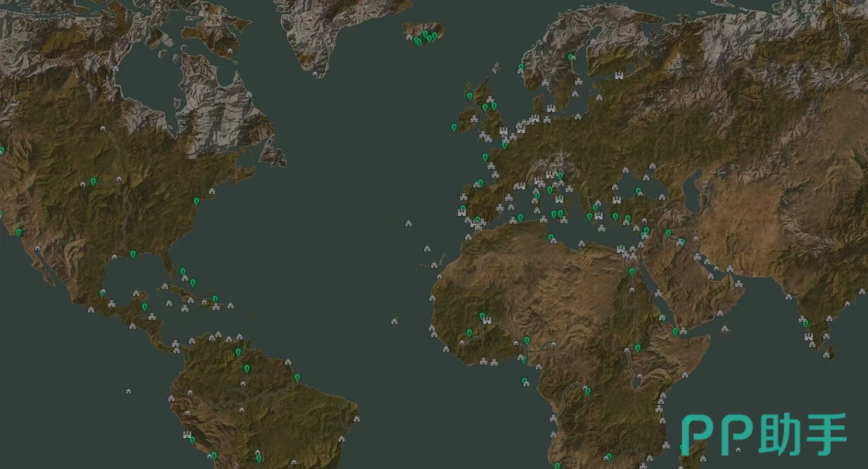Click the green pin on the northern Gulf of Mexico coast
The height and width of the screenshot is (469, 868).
pos(133,254)
